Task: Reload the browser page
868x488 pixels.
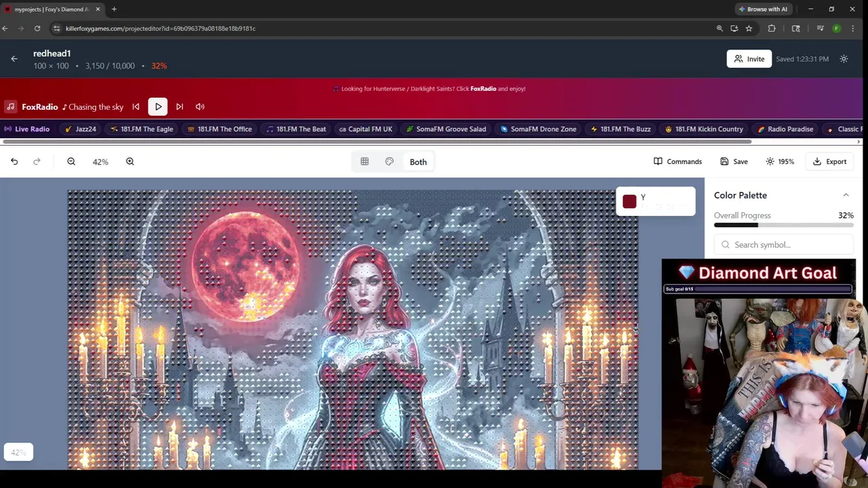Action: (x=37, y=28)
